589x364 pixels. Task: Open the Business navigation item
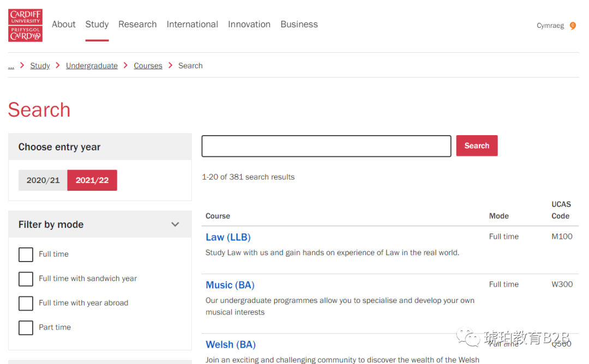[299, 25]
